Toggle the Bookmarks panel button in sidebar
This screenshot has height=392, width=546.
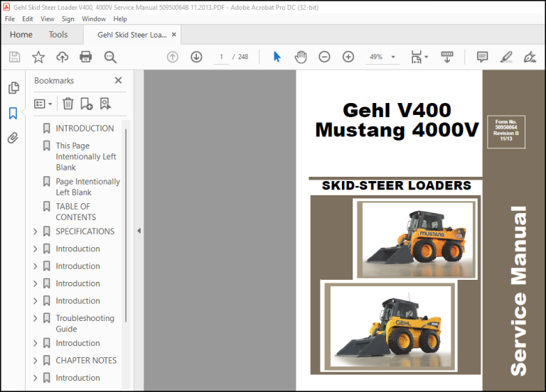pos(13,113)
